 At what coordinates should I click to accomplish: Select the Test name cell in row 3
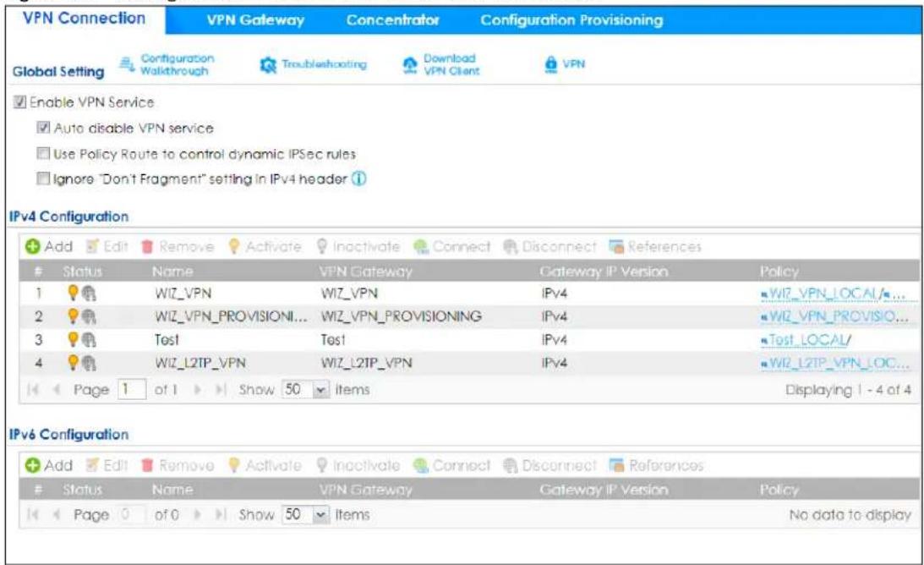tap(167, 340)
